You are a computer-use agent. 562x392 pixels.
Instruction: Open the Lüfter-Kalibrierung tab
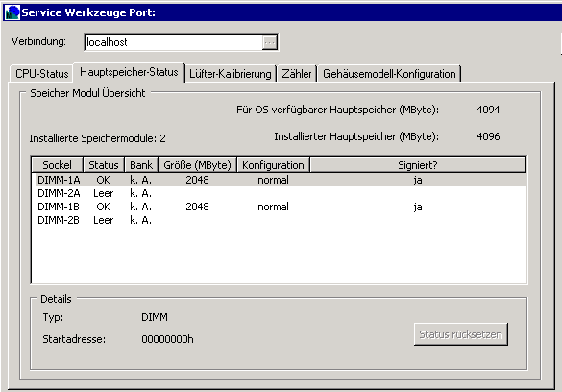tap(231, 74)
